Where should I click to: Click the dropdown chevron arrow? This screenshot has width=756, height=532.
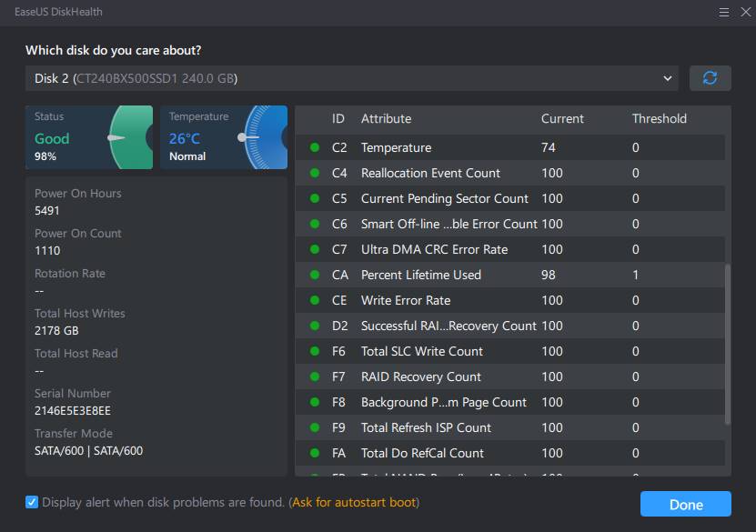pyautogui.click(x=667, y=78)
